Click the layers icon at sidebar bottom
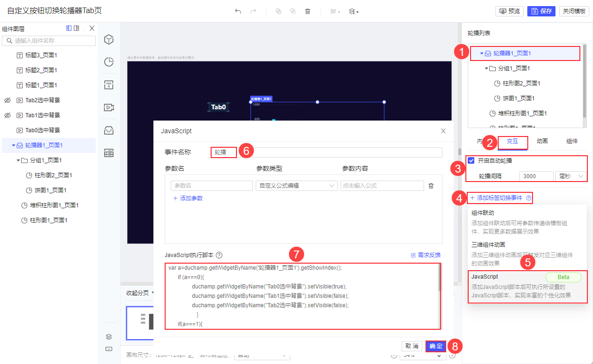 [x=109, y=337]
